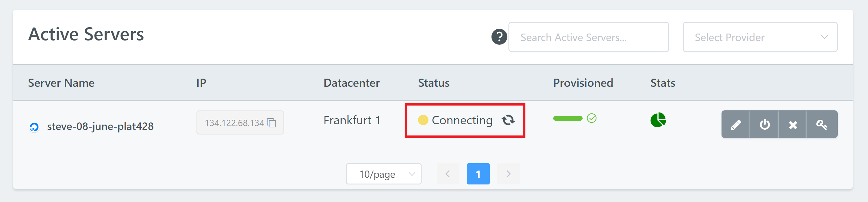
Task: Click the next page arrow
Action: click(508, 174)
